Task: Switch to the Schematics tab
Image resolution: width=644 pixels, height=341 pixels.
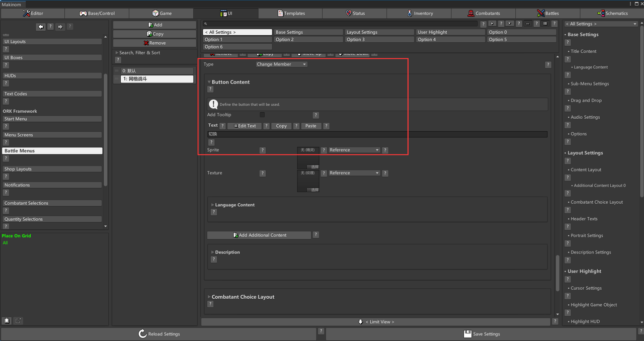Action: click(x=612, y=13)
